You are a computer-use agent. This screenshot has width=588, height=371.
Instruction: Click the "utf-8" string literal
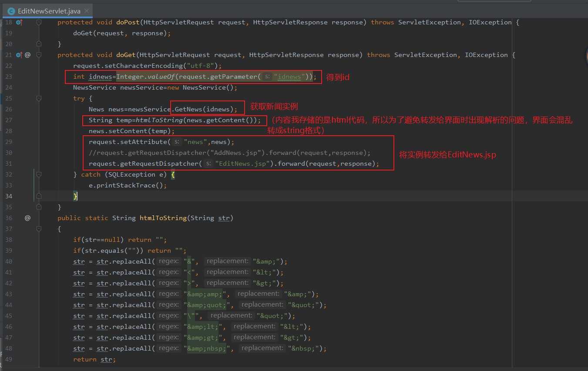coord(201,66)
